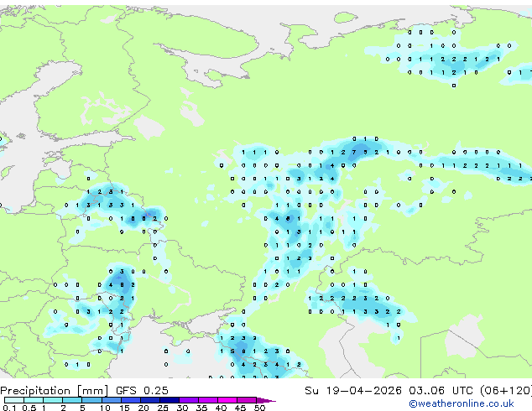Pick the 25–30 mm dark blue swatch
532x411 pixels.
169,400
